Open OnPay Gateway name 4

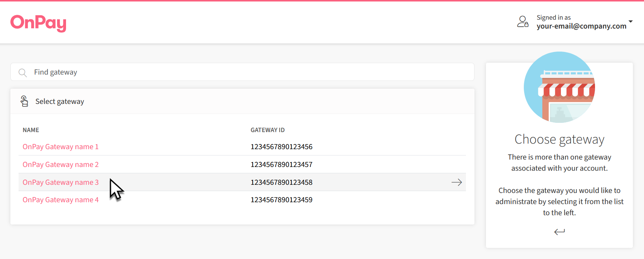click(x=60, y=200)
